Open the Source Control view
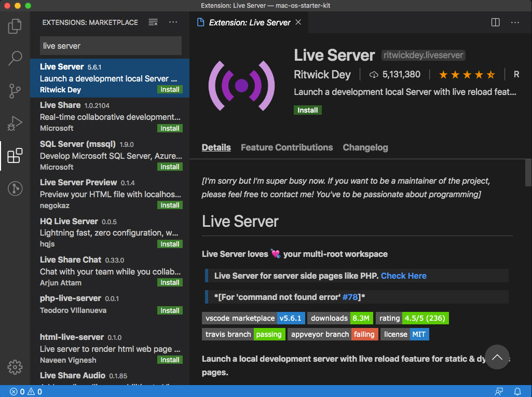 point(15,91)
